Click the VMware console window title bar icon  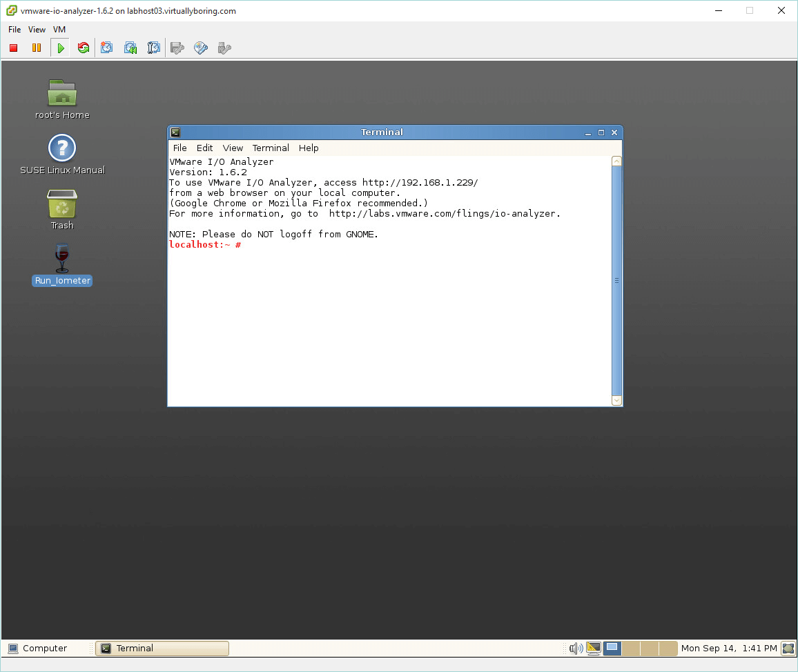pos(11,10)
